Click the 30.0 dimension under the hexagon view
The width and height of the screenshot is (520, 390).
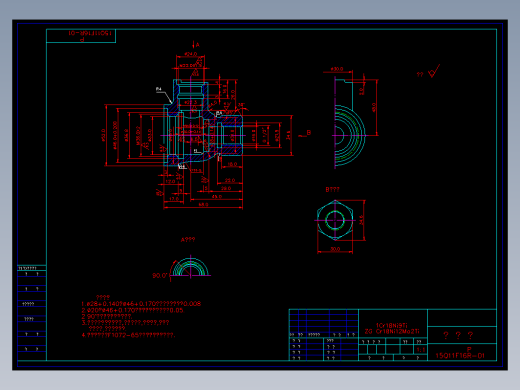click(x=335, y=249)
